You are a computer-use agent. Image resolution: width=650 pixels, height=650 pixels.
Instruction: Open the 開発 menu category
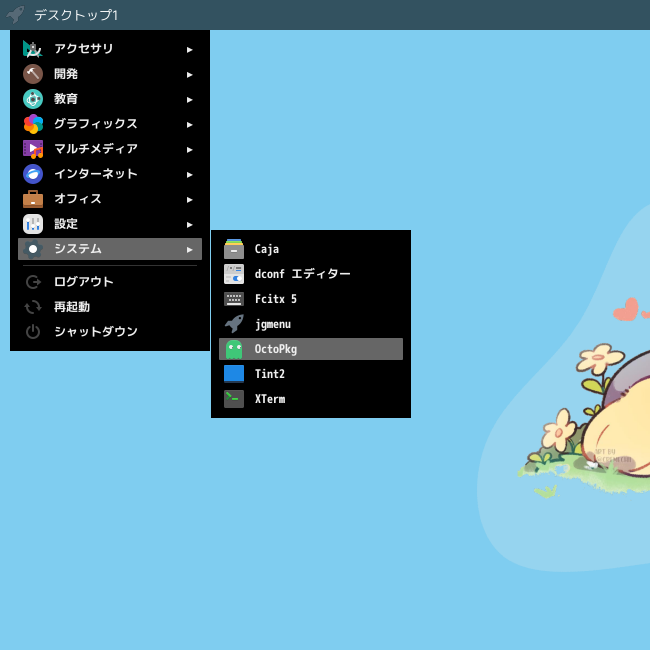tap(110, 74)
